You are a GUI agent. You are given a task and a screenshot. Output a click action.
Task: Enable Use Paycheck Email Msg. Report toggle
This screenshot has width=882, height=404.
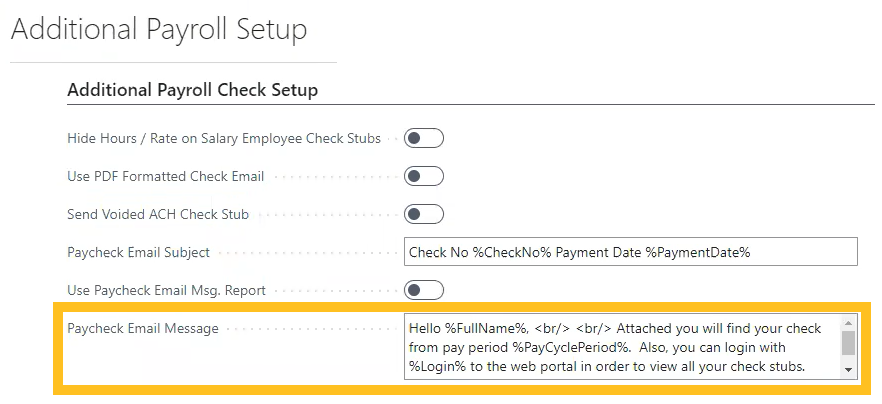point(423,290)
